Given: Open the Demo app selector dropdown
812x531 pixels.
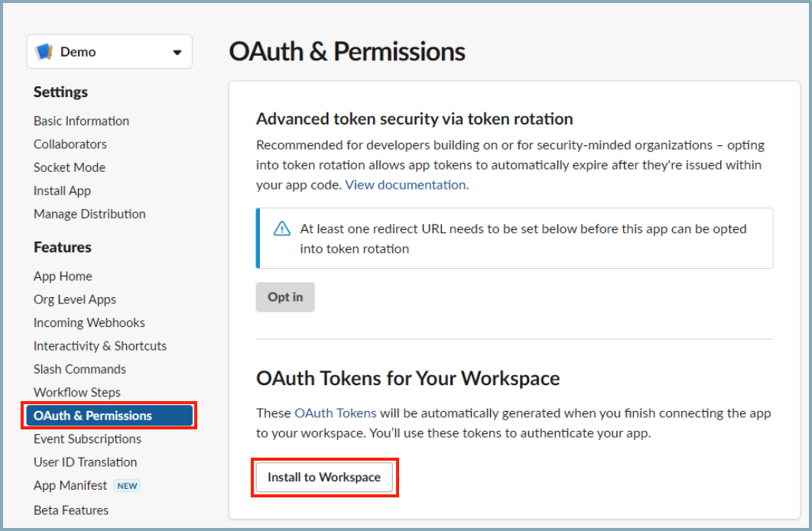Looking at the screenshot, I should (109, 52).
